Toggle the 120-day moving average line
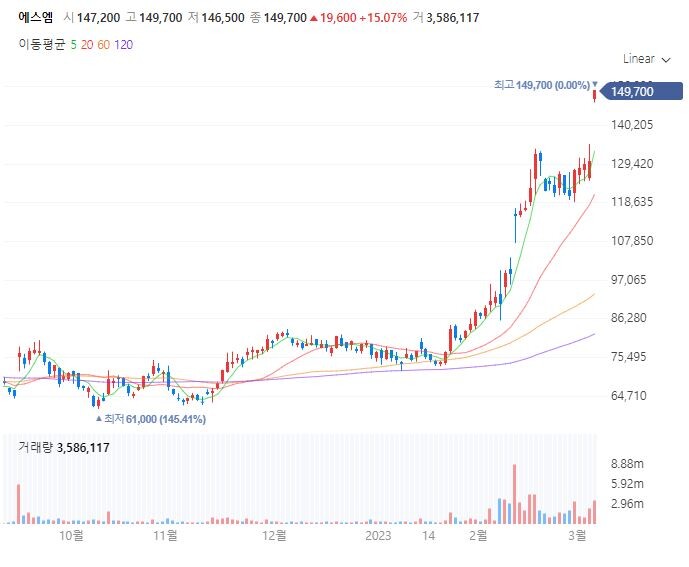 point(124,44)
